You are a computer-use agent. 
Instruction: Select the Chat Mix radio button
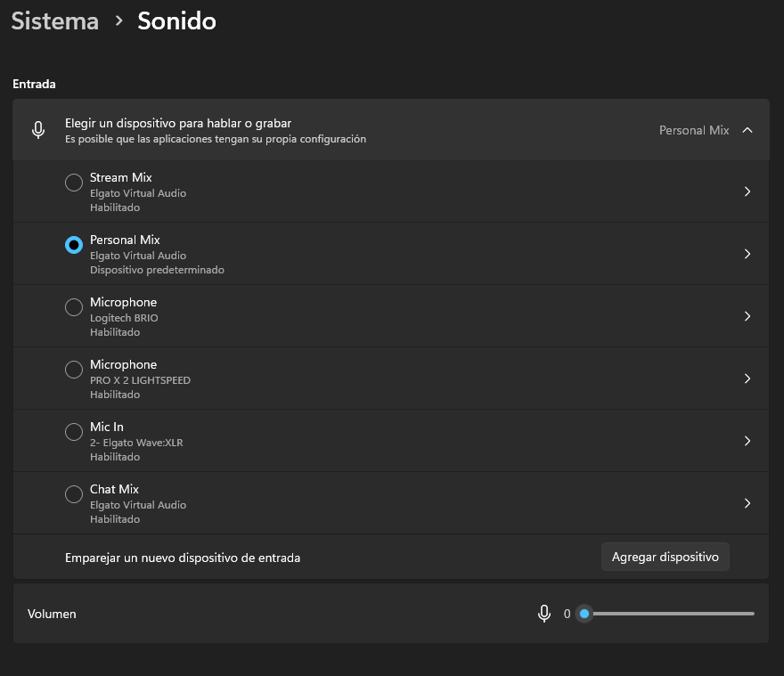[x=74, y=494]
